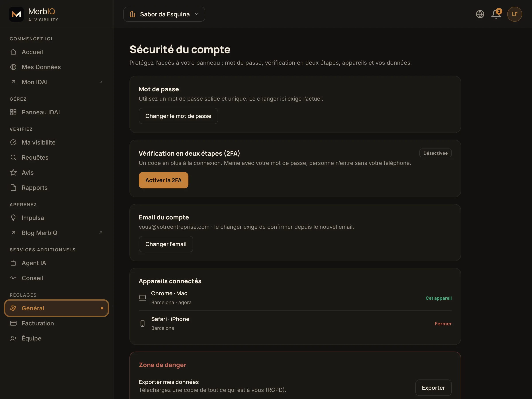Open Blog MerbIQ link

[57, 233]
